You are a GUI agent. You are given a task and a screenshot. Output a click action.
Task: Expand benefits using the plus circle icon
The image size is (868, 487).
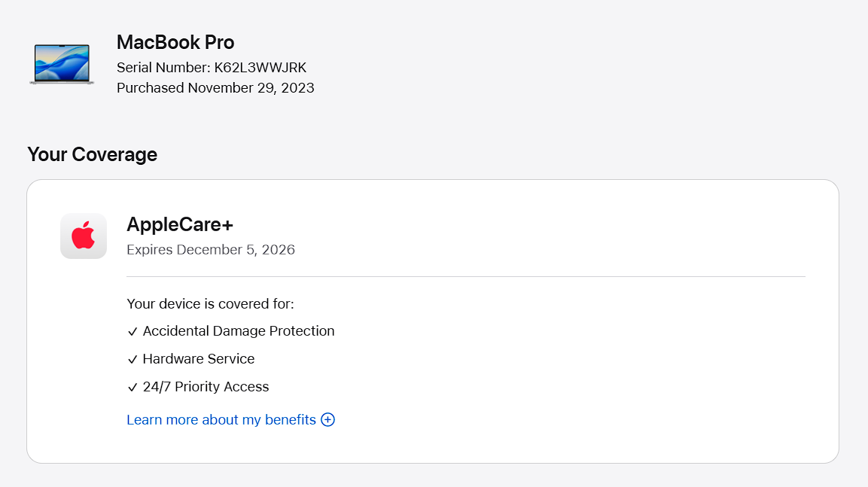coord(327,420)
